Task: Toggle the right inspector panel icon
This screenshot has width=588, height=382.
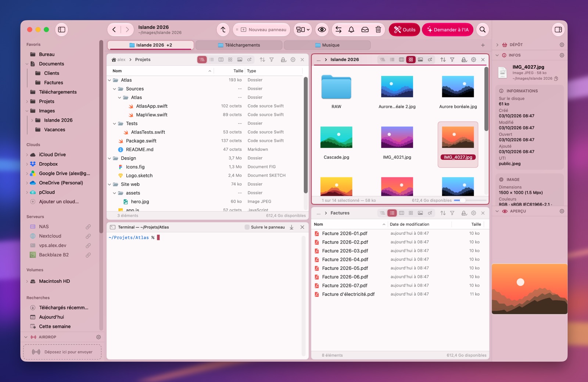Action: tap(558, 30)
